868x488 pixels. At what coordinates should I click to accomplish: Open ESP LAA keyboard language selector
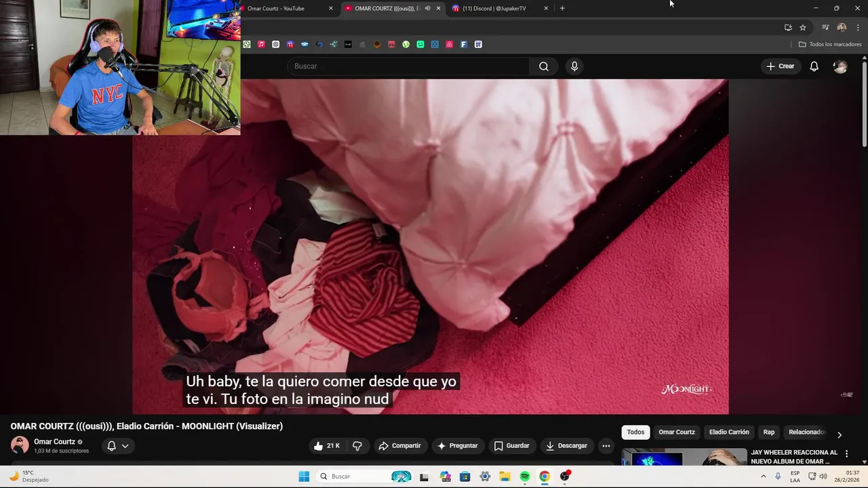[x=795, y=476]
